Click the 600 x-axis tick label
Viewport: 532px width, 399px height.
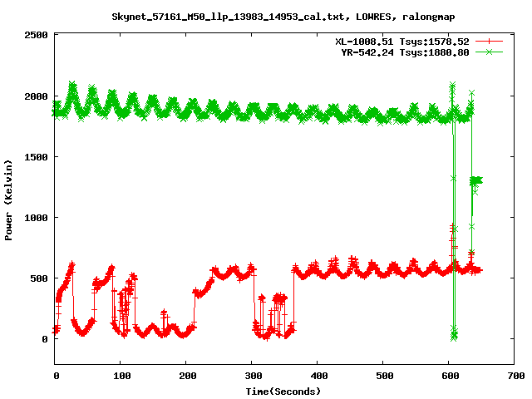pyautogui.click(x=451, y=376)
